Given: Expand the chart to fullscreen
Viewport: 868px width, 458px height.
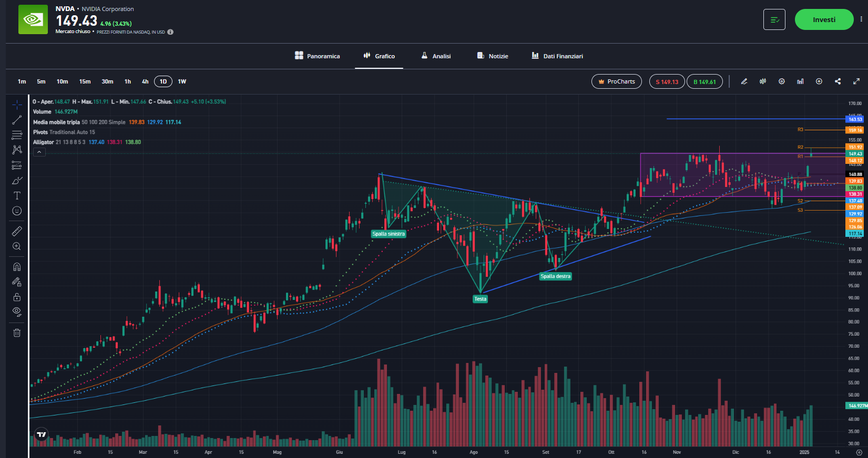Looking at the screenshot, I should pyautogui.click(x=856, y=81).
